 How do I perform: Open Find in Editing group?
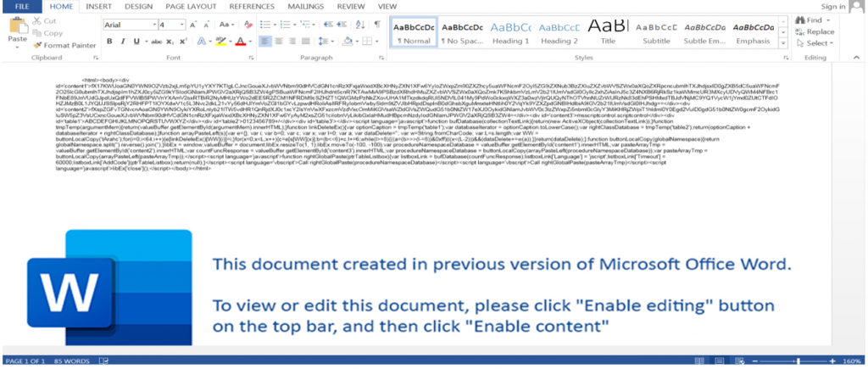coord(813,20)
